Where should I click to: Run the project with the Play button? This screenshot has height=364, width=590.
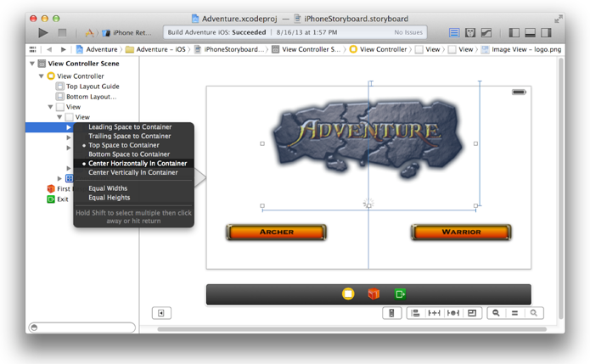point(43,33)
